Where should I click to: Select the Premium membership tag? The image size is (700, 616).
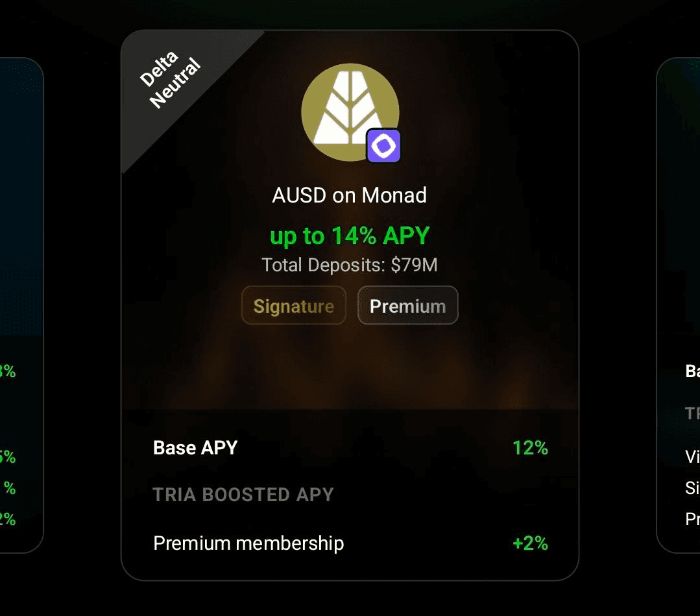pos(407,306)
